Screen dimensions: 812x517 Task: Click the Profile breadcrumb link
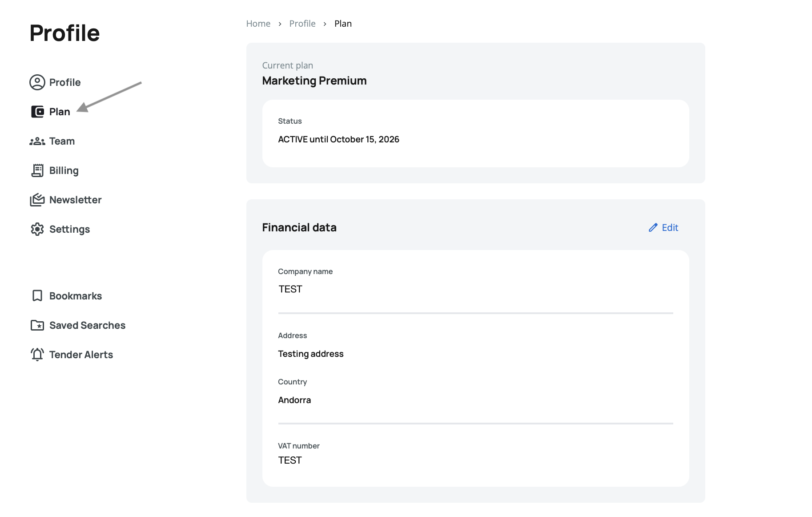[302, 24]
